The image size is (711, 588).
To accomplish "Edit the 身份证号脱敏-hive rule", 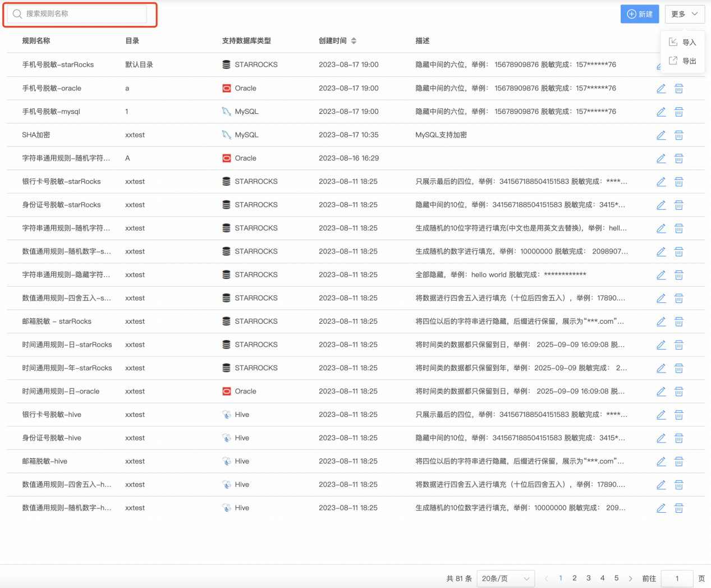I will [661, 438].
